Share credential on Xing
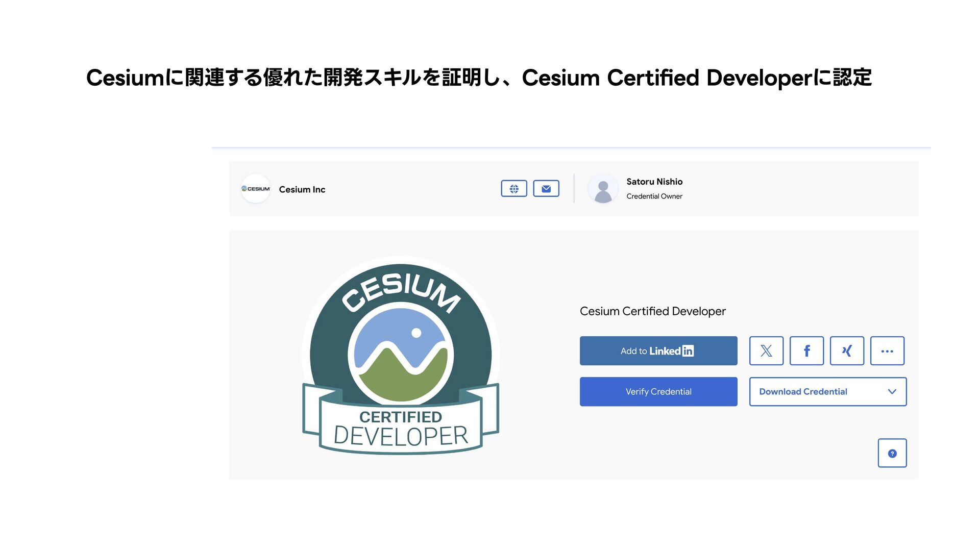980x551 pixels. (x=847, y=351)
